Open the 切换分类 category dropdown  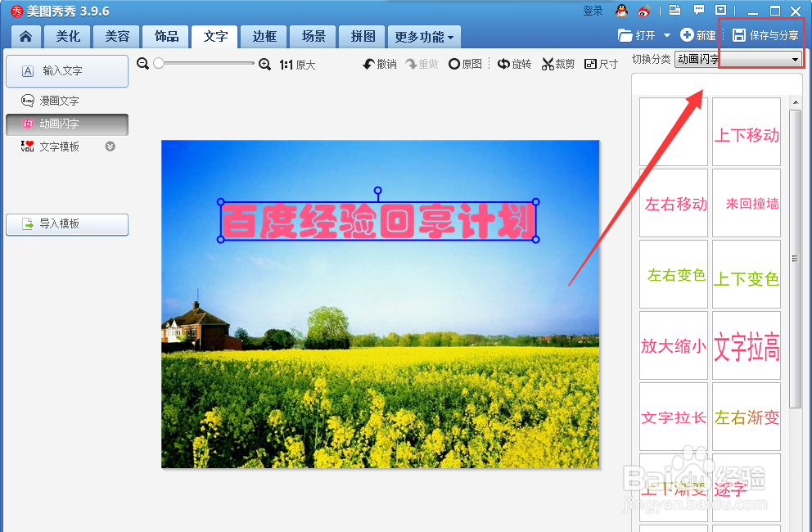(738, 60)
